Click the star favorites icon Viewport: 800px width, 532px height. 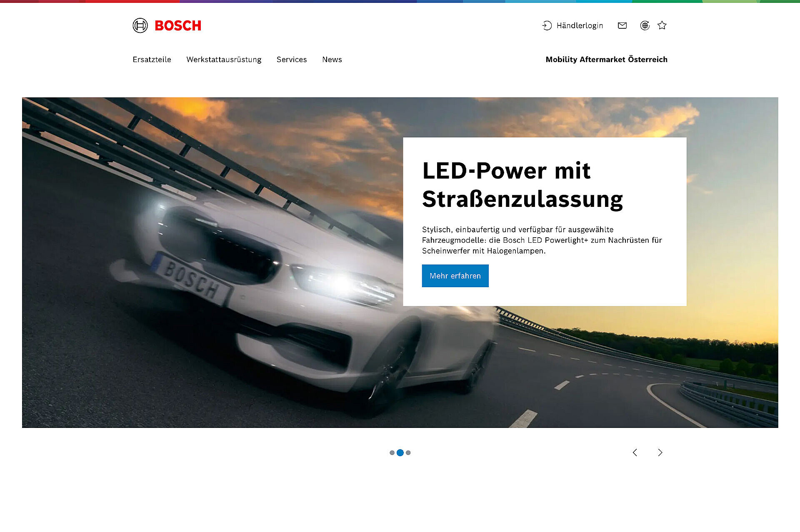coord(662,25)
